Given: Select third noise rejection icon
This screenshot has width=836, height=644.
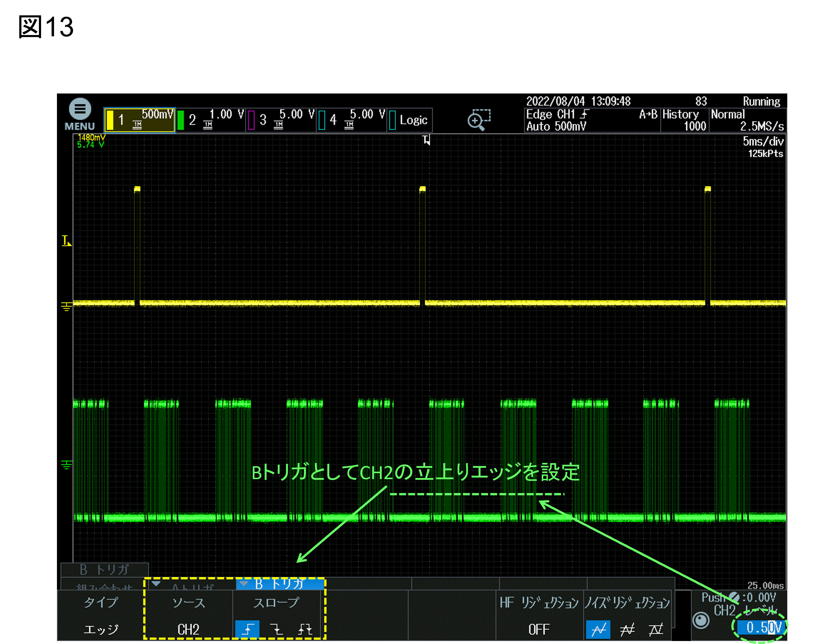Looking at the screenshot, I should (x=656, y=629).
